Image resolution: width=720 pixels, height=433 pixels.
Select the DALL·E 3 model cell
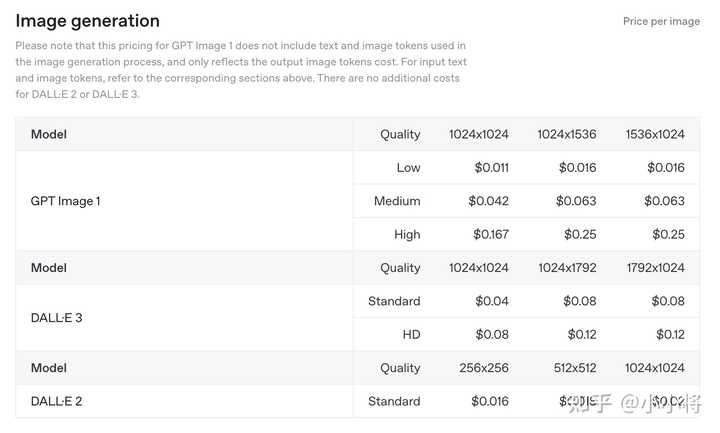[x=56, y=318]
